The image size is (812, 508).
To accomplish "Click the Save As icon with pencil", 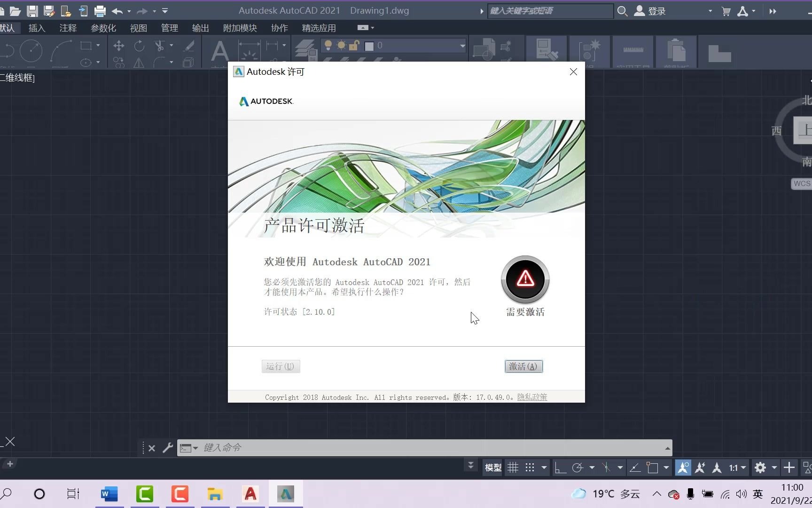I will (x=49, y=11).
